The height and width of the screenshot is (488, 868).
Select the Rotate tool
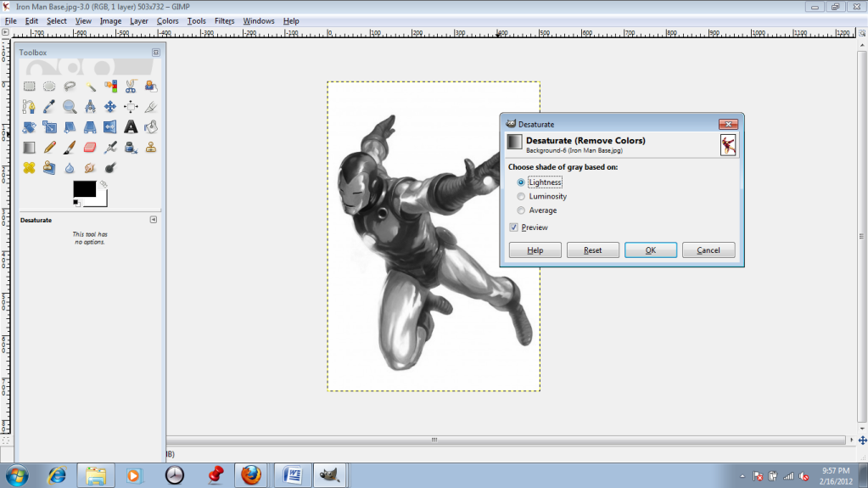[29, 126]
